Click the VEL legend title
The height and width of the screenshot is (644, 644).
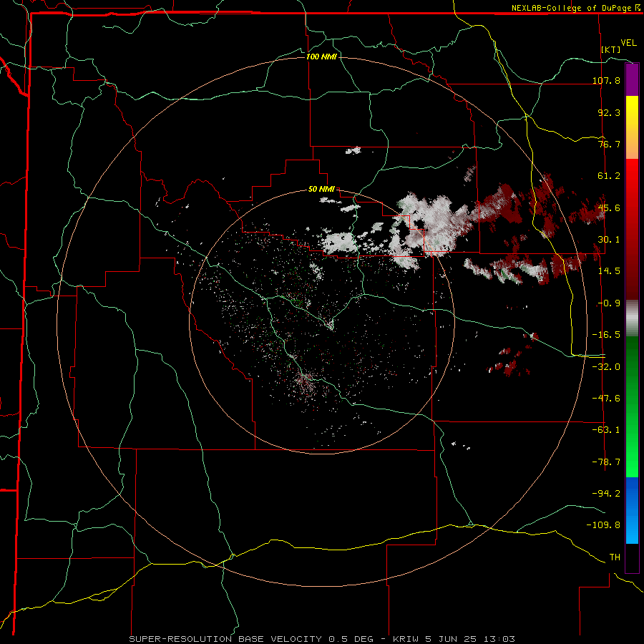(x=628, y=43)
